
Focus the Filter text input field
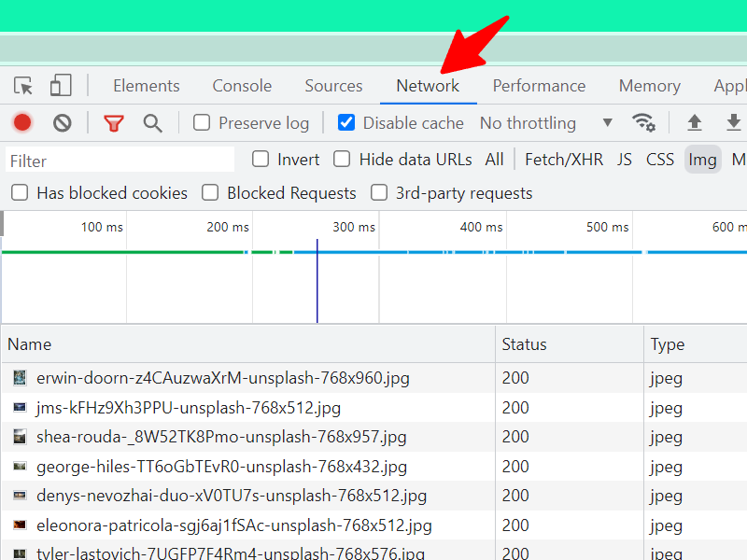[x=120, y=161]
